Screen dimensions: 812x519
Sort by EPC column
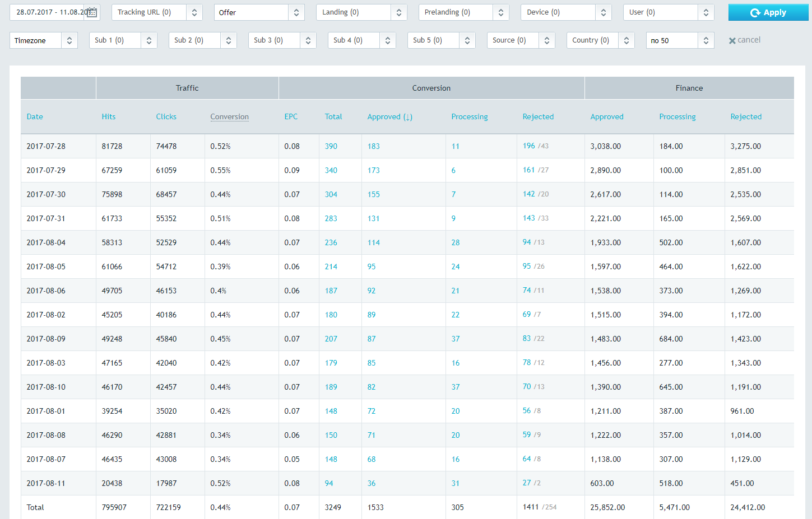291,116
